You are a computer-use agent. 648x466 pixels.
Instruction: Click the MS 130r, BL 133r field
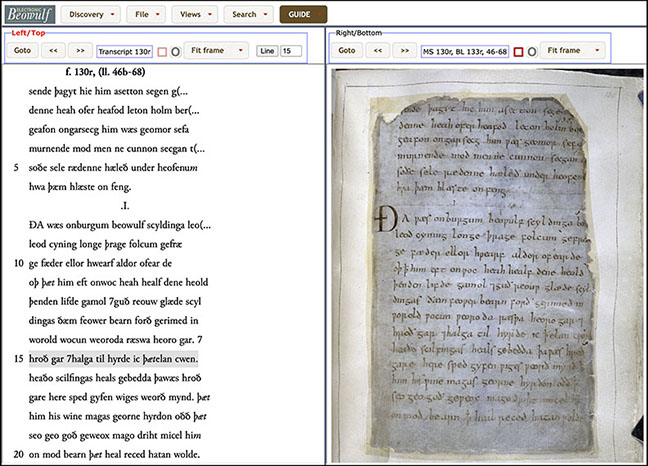[x=465, y=52]
